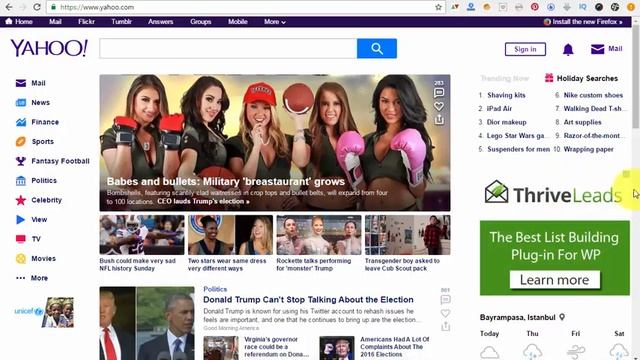
Task: Click the browser back arrow
Action: click(9, 7)
